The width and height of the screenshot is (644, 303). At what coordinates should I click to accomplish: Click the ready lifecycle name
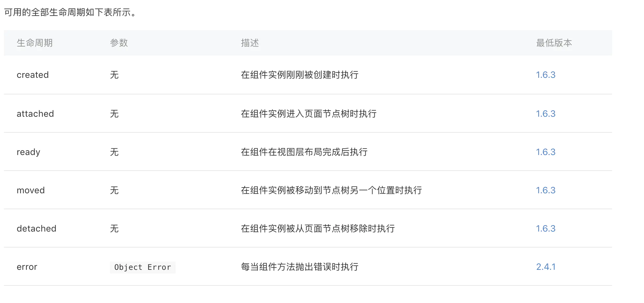[28, 152]
